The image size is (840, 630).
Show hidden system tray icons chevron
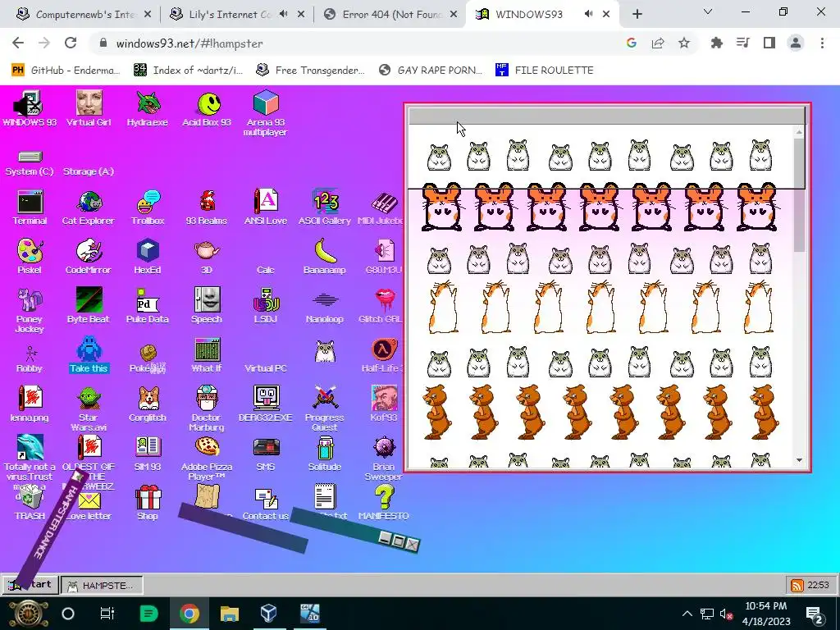click(687, 614)
